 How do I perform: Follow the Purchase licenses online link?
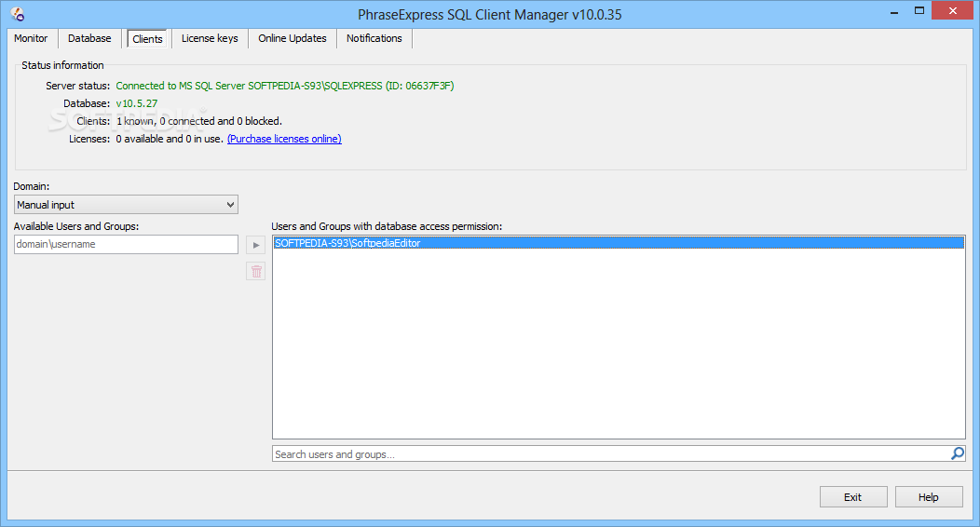[284, 139]
